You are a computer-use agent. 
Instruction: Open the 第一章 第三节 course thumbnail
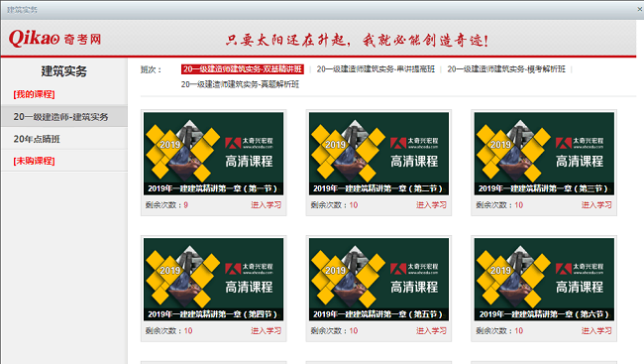pos(544,154)
